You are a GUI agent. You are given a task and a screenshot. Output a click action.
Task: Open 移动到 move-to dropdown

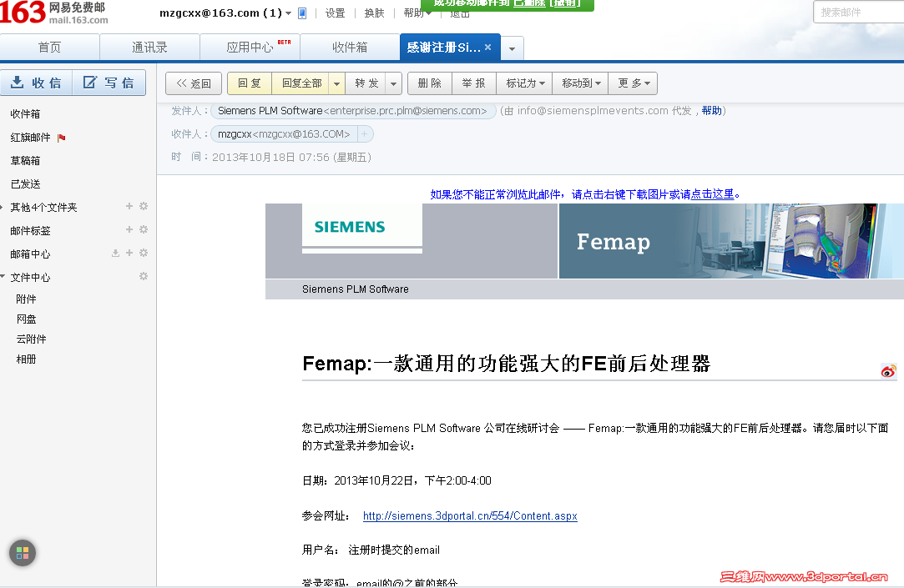(x=581, y=83)
